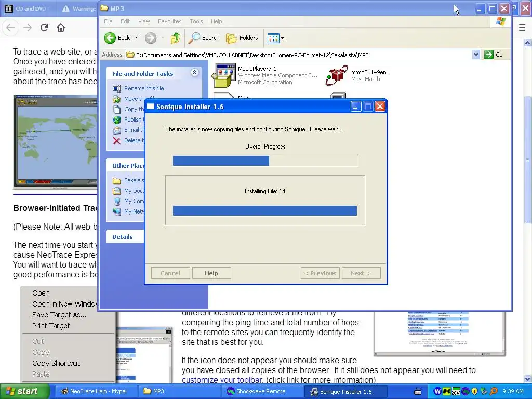Click inside the Address bar path field

[299, 55]
